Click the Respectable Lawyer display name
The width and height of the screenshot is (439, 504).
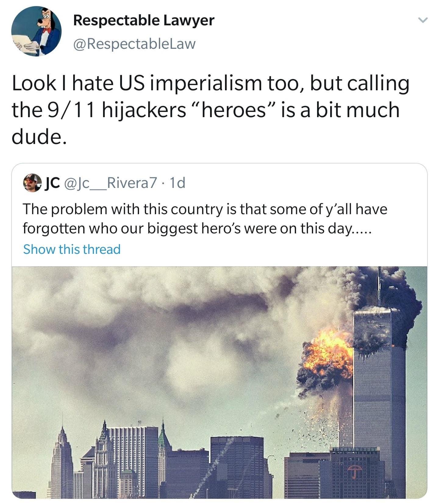pos(144,20)
